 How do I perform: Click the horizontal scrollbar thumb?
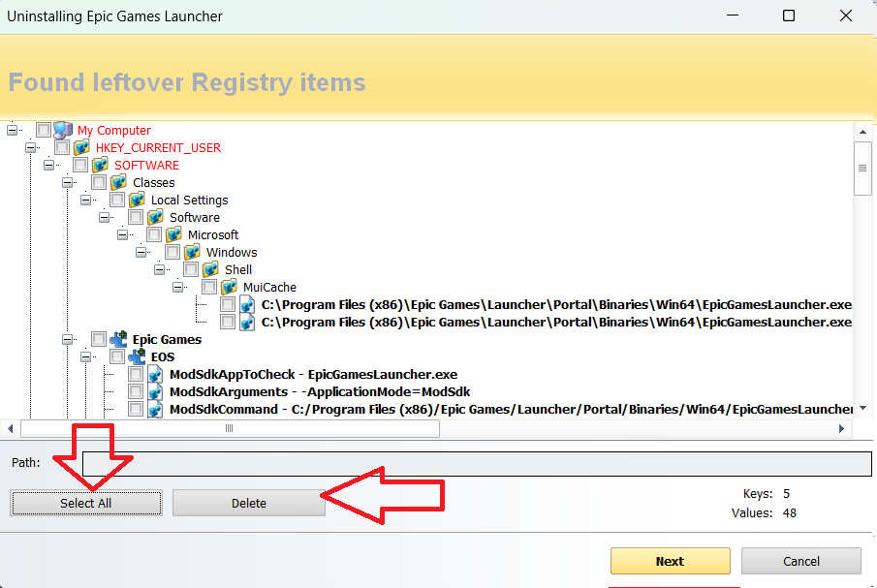(x=230, y=429)
